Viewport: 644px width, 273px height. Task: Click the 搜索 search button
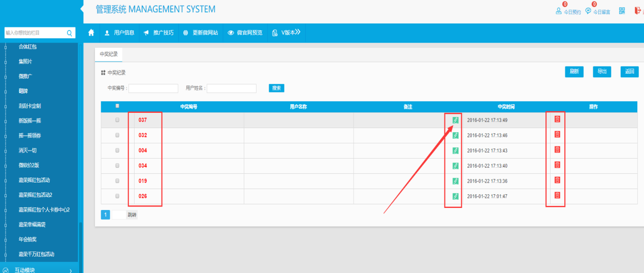pyautogui.click(x=276, y=88)
